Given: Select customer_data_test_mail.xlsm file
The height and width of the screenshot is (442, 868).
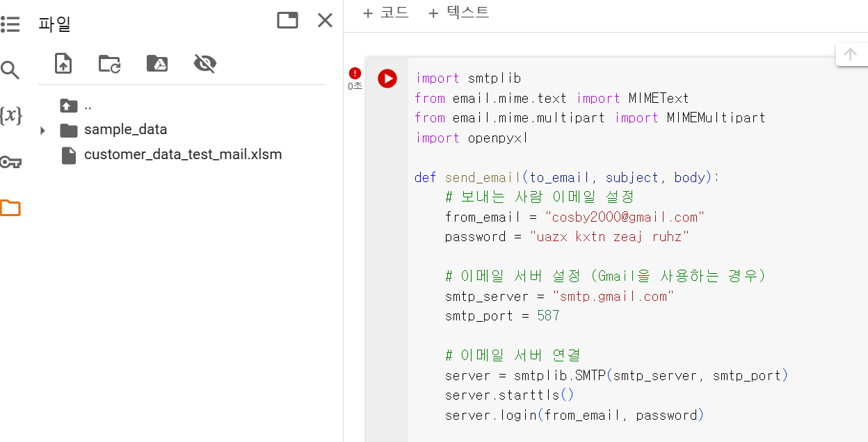Looking at the screenshot, I should click(182, 154).
